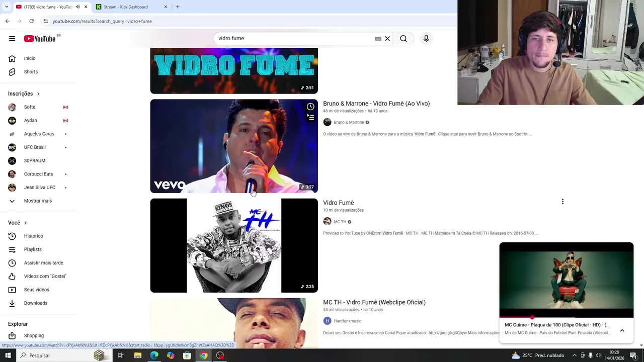Open the Windows Start menu

click(x=8, y=355)
